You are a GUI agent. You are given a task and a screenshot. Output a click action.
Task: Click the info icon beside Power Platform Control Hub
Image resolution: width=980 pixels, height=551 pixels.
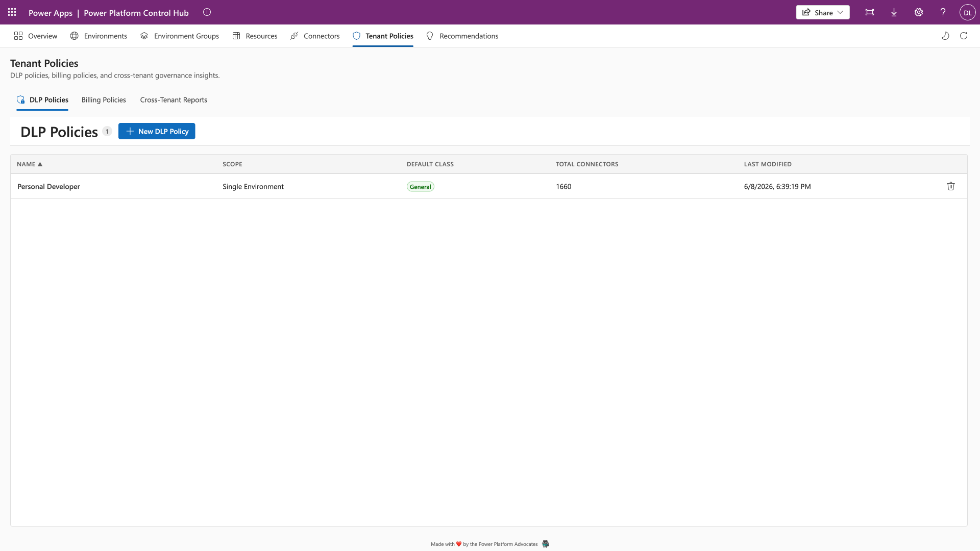pos(207,12)
